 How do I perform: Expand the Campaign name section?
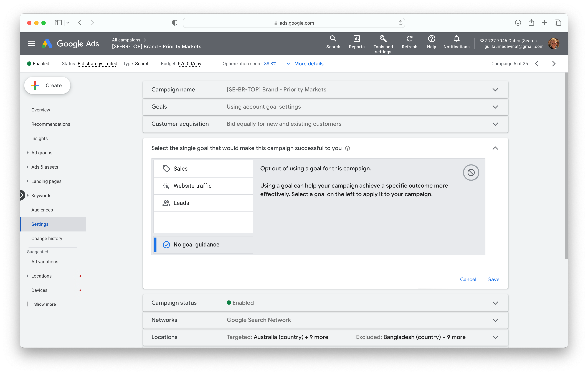[x=495, y=90]
